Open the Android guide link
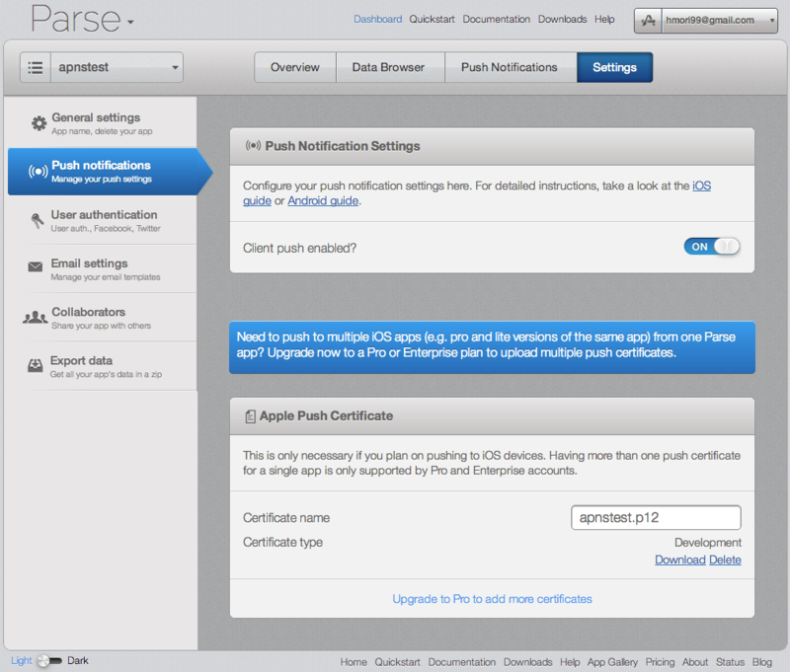The height and width of the screenshot is (672, 790). (x=323, y=201)
